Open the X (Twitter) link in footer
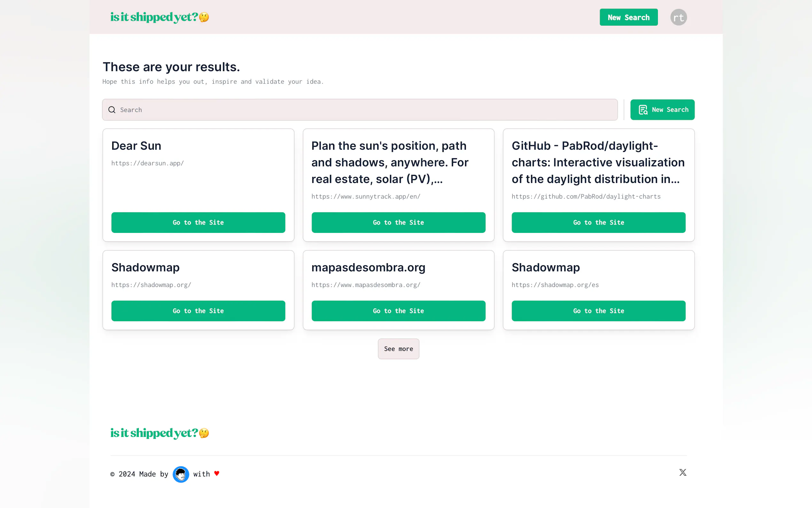 683,472
